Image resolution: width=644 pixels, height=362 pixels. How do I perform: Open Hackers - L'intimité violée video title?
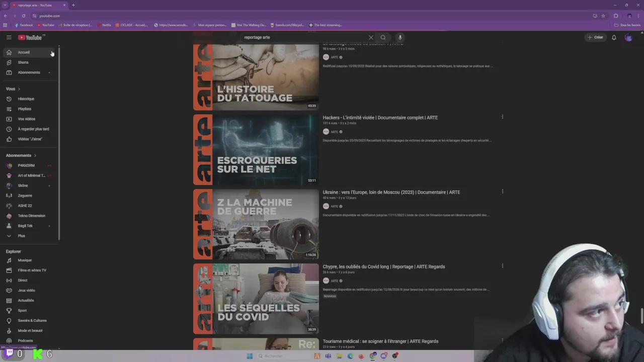click(x=380, y=118)
